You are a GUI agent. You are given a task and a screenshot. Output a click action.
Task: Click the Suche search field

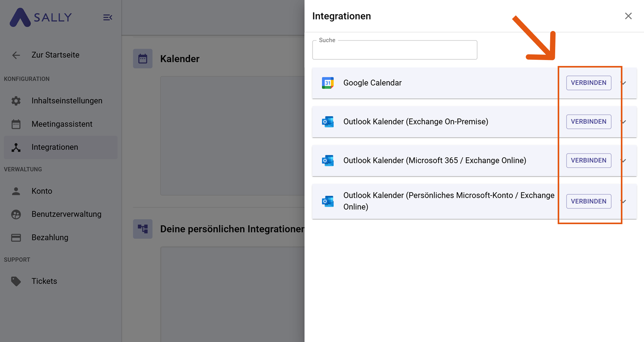tap(394, 51)
